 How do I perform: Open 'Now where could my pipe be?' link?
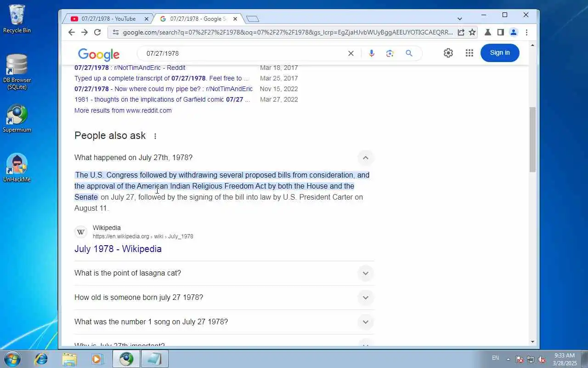pos(164,89)
